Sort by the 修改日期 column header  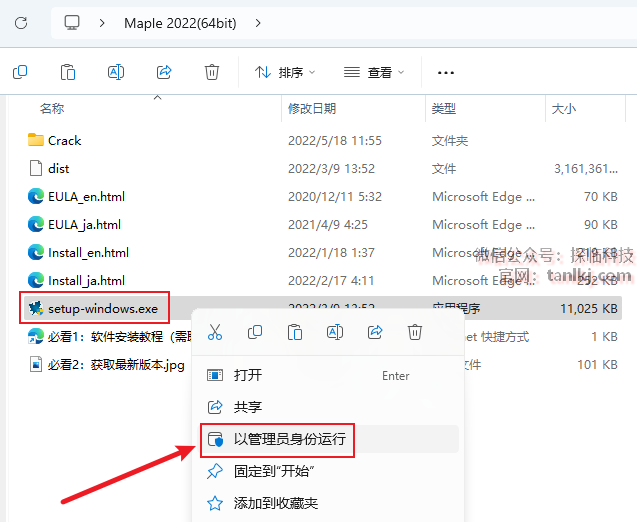coord(312,108)
